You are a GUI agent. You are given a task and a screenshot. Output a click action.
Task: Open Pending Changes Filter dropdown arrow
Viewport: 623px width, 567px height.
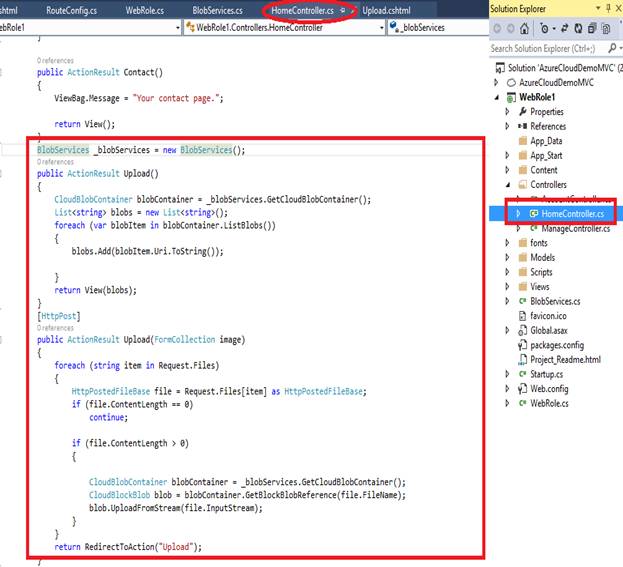click(x=554, y=29)
